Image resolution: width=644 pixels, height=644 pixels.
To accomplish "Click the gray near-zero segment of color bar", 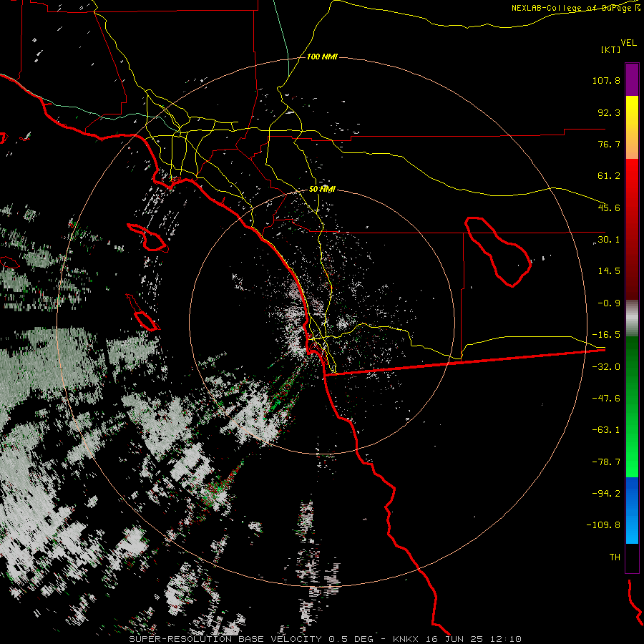I will coord(632,318).
